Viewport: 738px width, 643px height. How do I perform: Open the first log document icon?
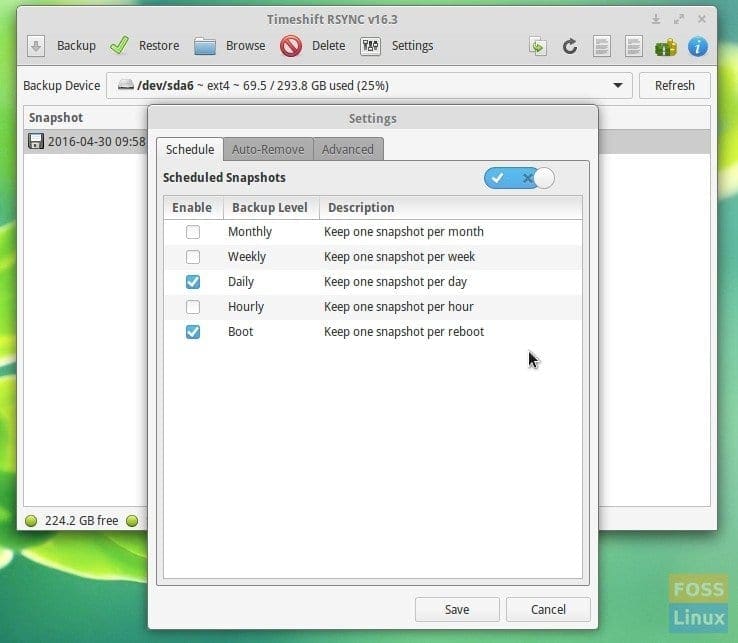(602, 46)
